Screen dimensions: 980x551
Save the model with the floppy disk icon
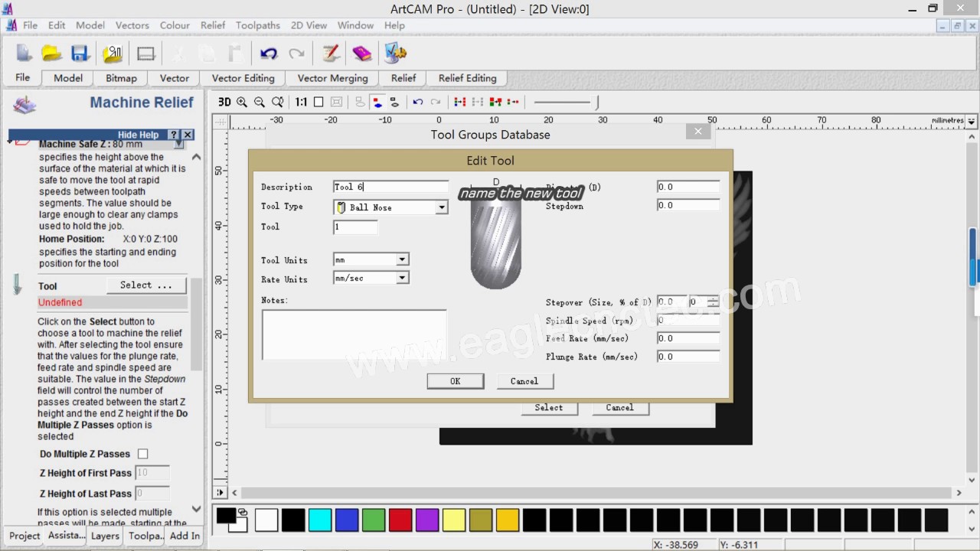[x=80, y=53]
